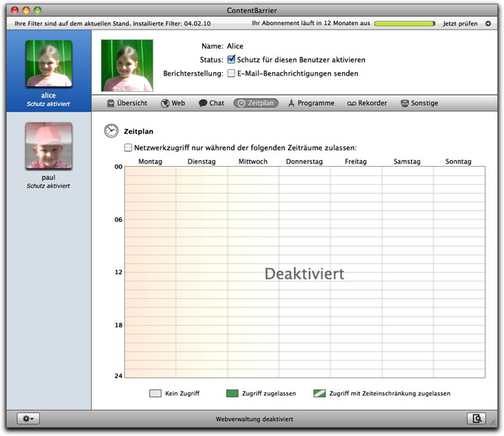
Task: Click the 'Deaktiviert' schedule grid overlay
Action: pyautogui.click(x=305, y=274)
